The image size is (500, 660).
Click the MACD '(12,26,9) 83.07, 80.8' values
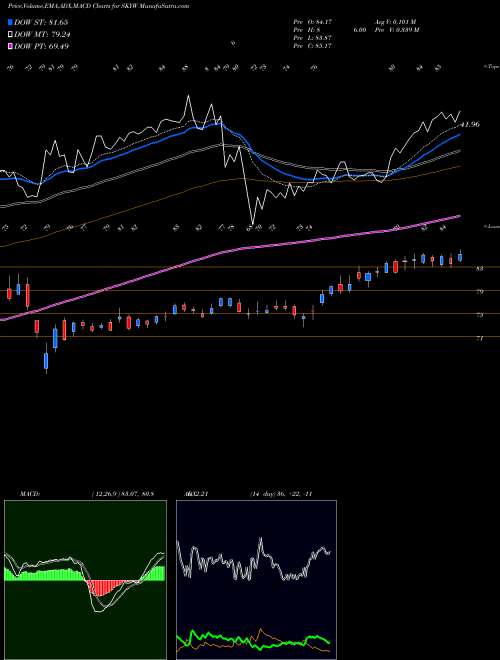click(x=122, y=494)
